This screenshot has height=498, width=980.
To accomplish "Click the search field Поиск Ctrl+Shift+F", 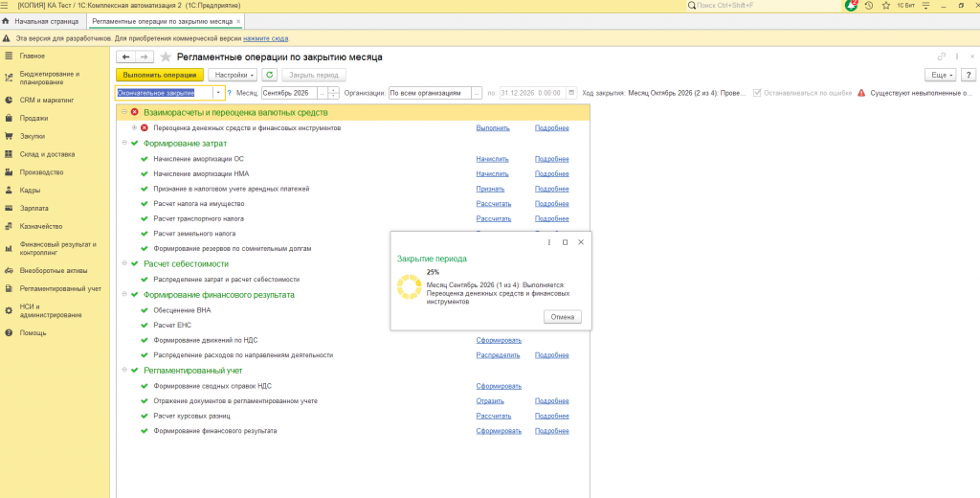I will click(764, 5).
